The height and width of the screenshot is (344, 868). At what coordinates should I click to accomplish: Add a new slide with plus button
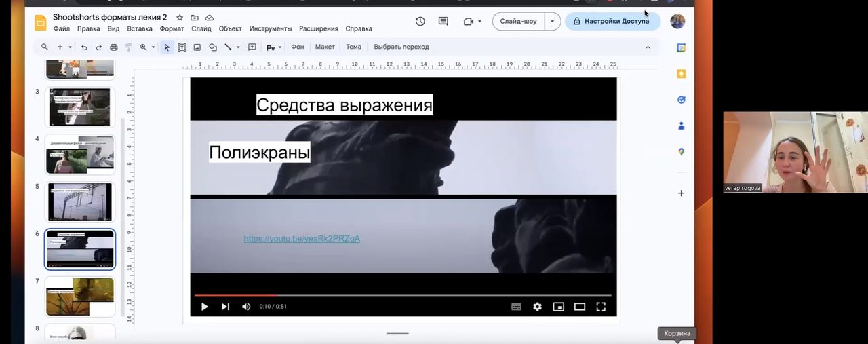(x=60, y=47)
